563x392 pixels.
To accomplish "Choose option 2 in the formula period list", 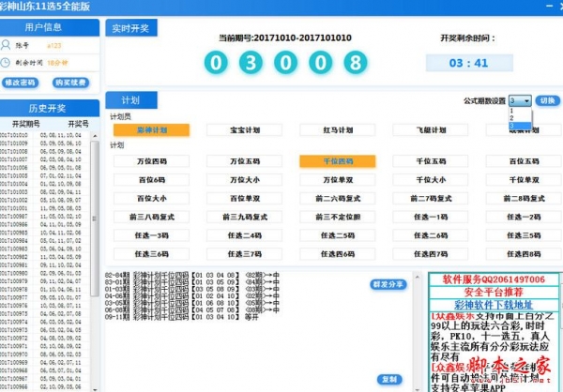I will [x=520, y=118].
